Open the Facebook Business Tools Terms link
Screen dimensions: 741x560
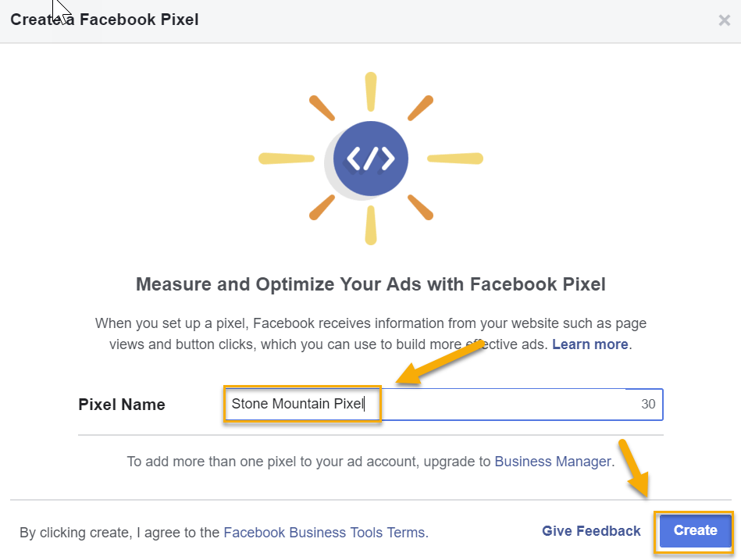[326, 533]
